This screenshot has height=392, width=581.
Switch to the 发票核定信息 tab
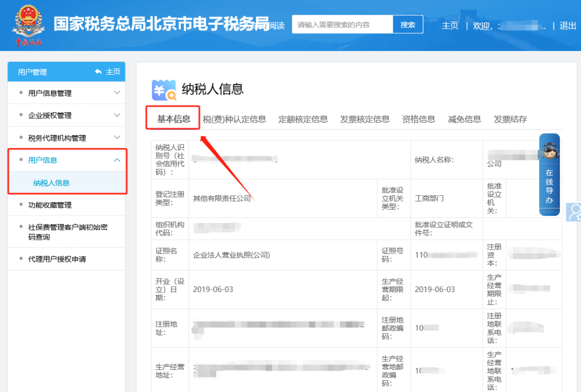pyautogui.click(x=365, y=119)
